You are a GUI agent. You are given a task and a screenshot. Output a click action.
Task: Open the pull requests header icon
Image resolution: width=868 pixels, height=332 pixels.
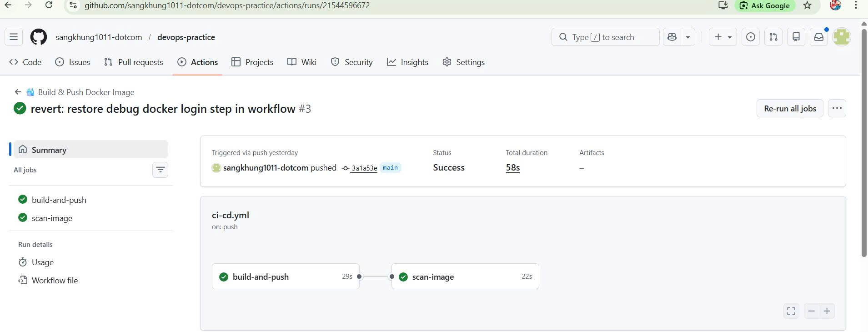point(773,37)
